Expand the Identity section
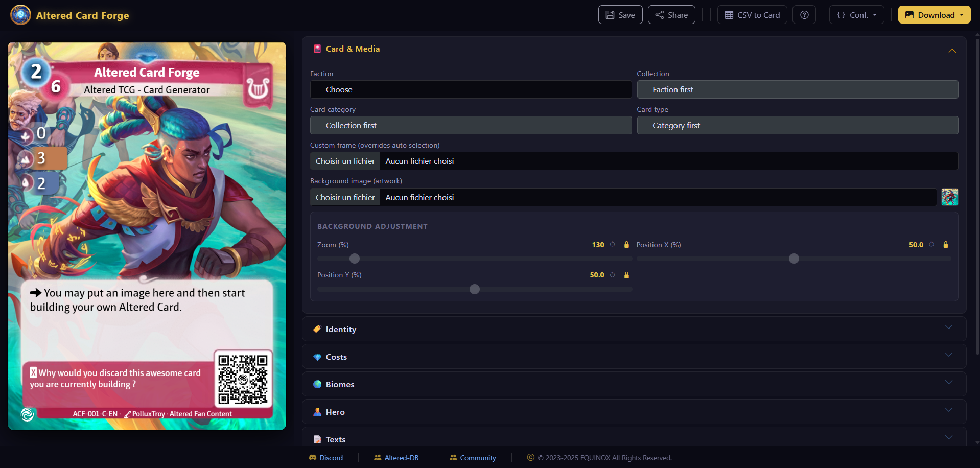 click(x=949, y=327)
